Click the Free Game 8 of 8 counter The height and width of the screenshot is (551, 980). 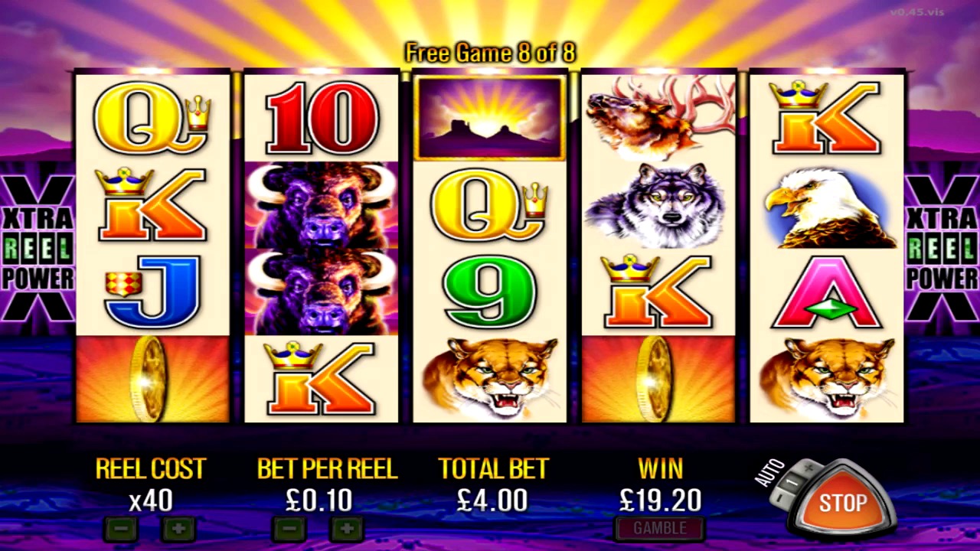coord(490,53)
